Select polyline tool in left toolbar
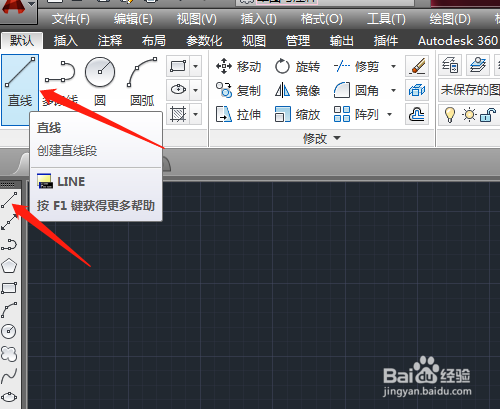This screenshot has width=500, height=409. coord(9,244)
